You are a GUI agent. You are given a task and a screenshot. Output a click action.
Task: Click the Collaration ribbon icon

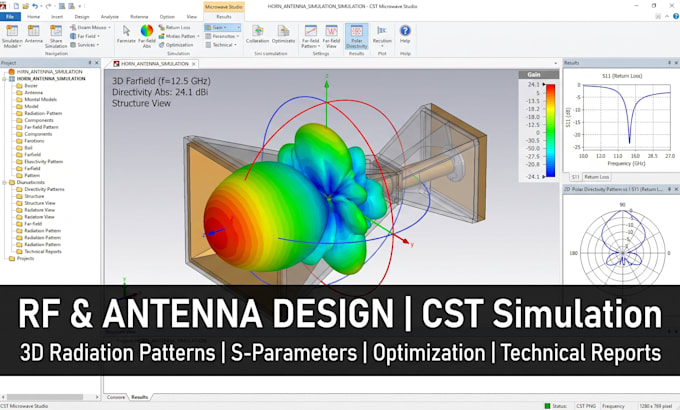(x=258, y=34)
